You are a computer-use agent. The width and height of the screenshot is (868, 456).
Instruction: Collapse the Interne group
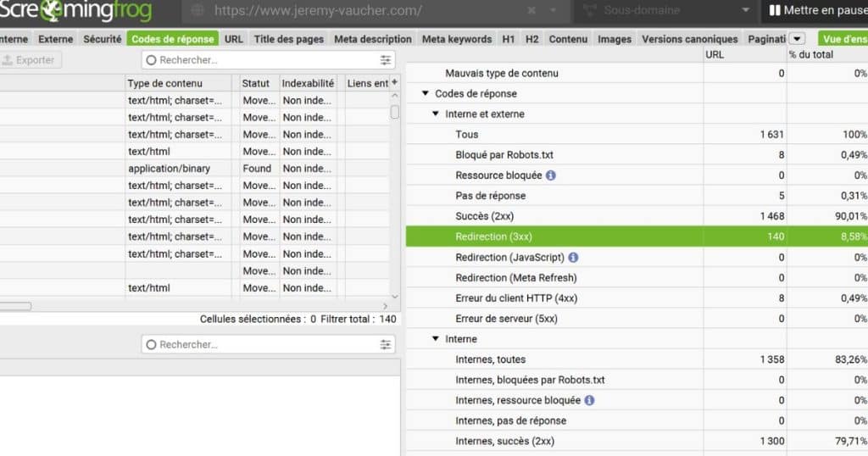436,339
